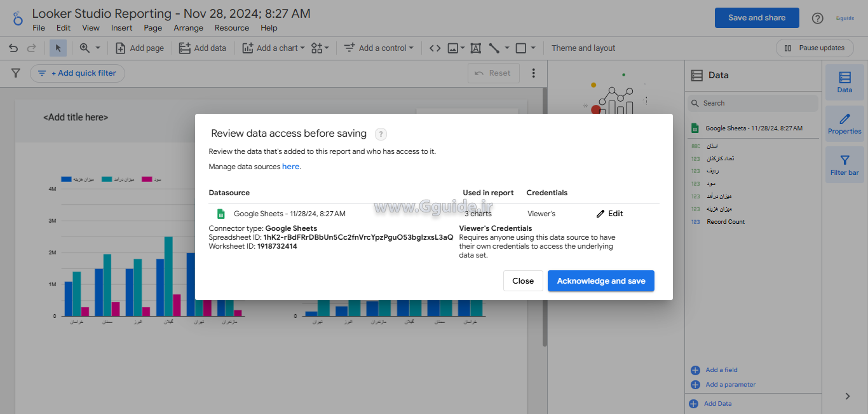Viewport: 868px width, 414px height.
Task: Click the 'here' manage data sources link
Action: 290,167
